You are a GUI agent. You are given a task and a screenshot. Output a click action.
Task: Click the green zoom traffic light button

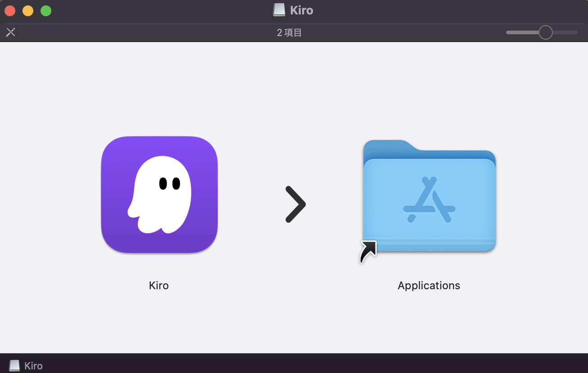(45, 10)
